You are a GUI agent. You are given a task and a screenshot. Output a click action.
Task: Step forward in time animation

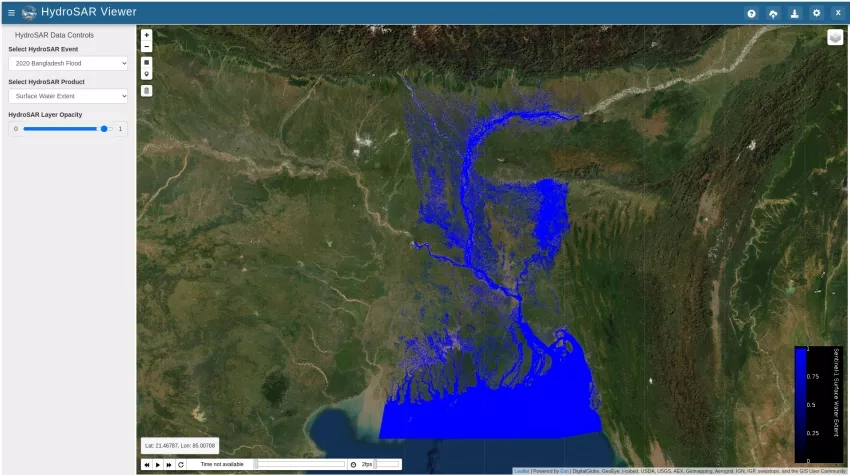point(169,464)
